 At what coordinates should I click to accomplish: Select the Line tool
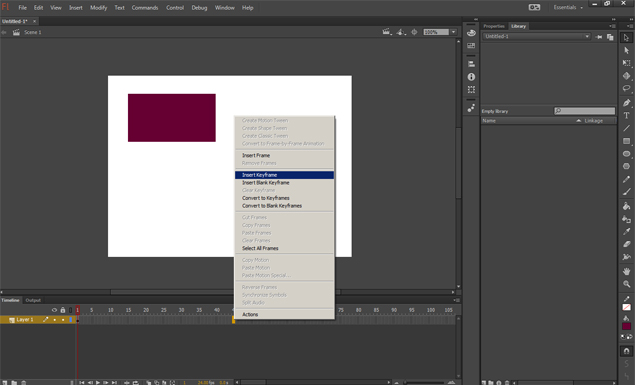click(626, 128)
